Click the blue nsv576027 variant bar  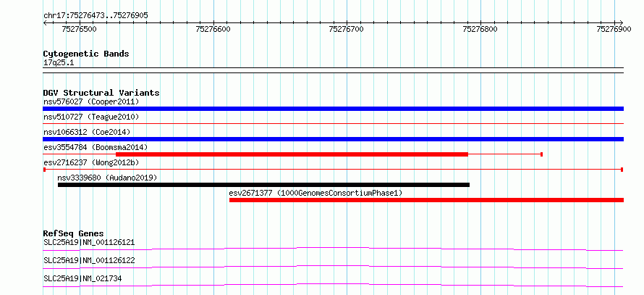(x=333, y=109)
